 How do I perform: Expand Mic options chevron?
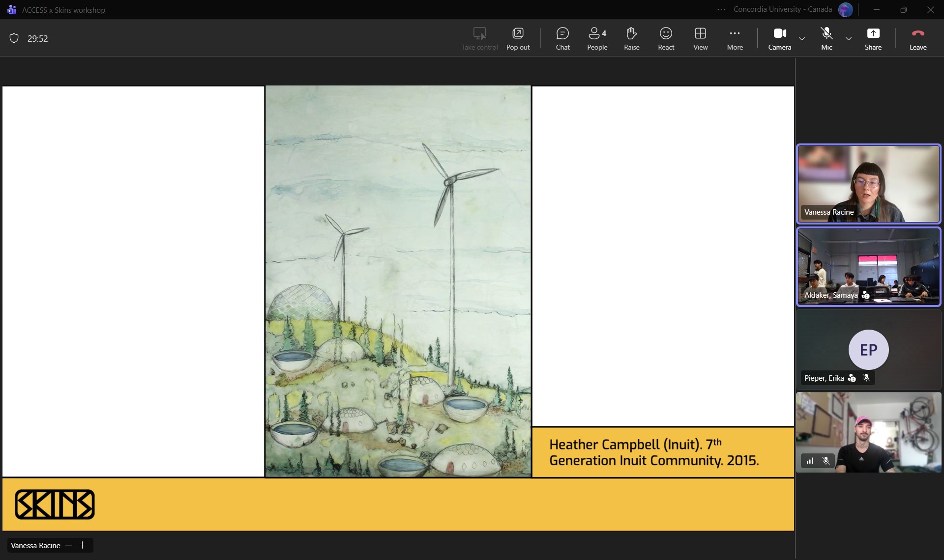pos(849,38)
